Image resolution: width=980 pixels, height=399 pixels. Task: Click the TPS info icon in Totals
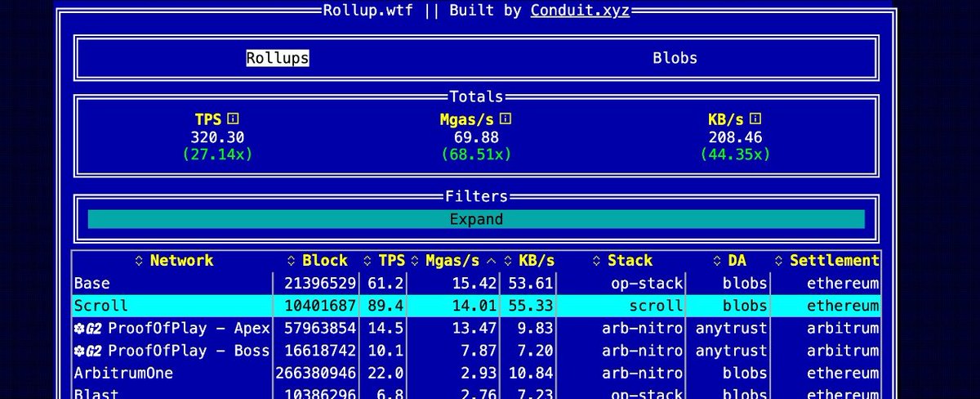click(233, 119)
